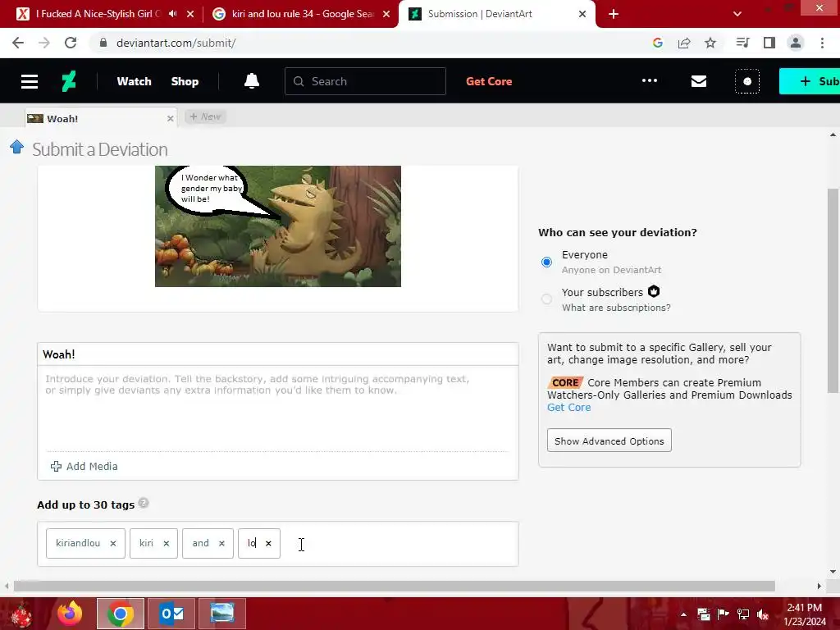Click the Outlook taskbar icon
840x630 pixels.
172,614
